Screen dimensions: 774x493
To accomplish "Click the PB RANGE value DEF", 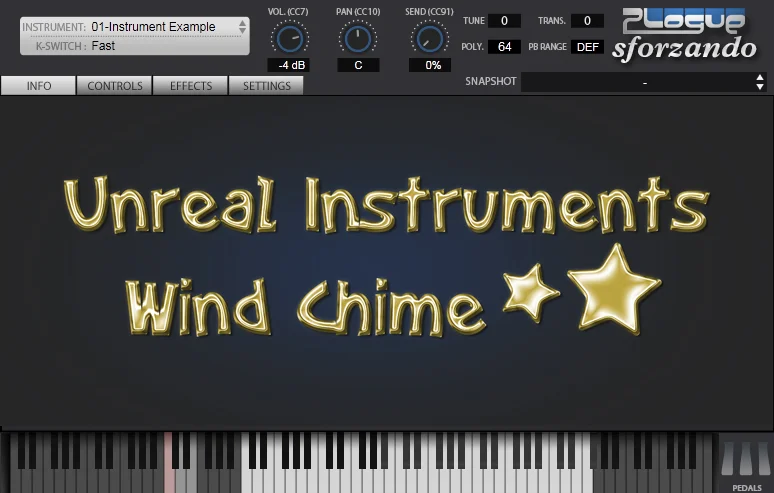I will (587, 47).
